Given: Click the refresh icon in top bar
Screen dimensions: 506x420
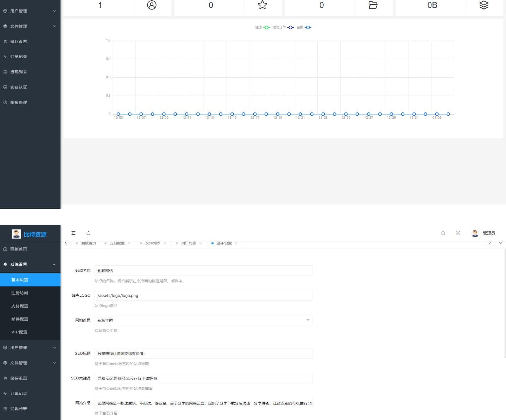Looking at the screenshot, I should tap(88, 233).
